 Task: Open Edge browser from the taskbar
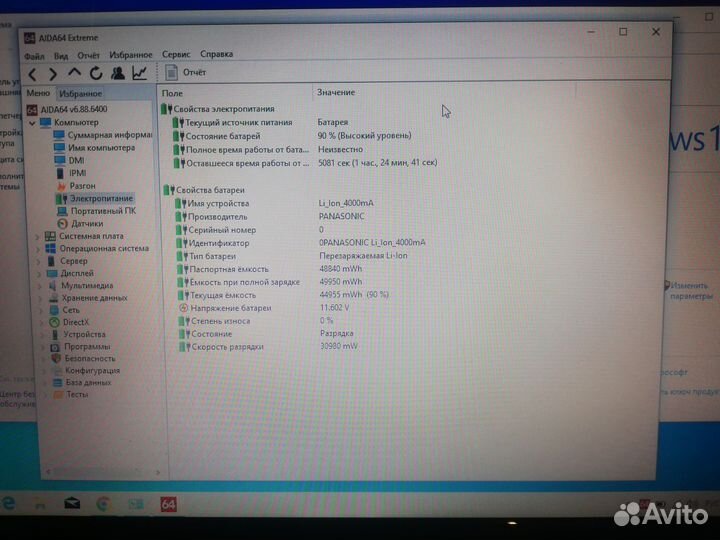click(8, 503)
